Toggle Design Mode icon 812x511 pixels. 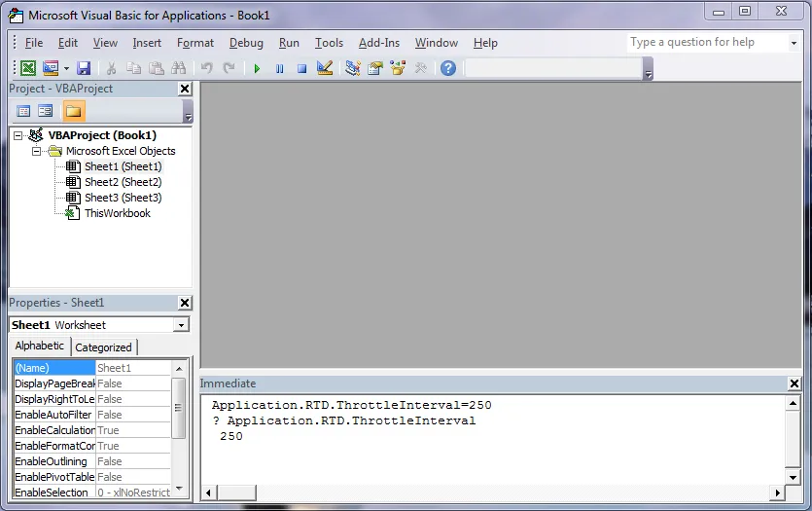[325, 68]
